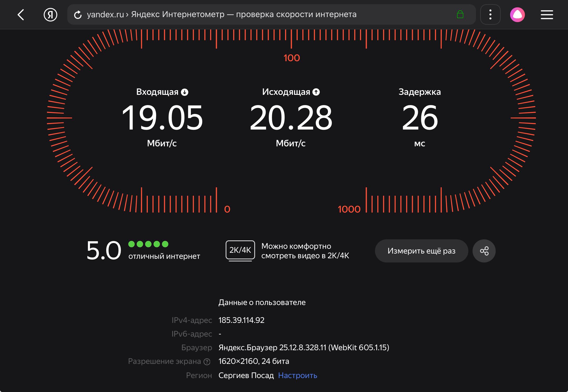The height and width of the screenshot is (392, 568).
Task: Click the green five-dot rating indicator
Action: (x=148, y=244)
